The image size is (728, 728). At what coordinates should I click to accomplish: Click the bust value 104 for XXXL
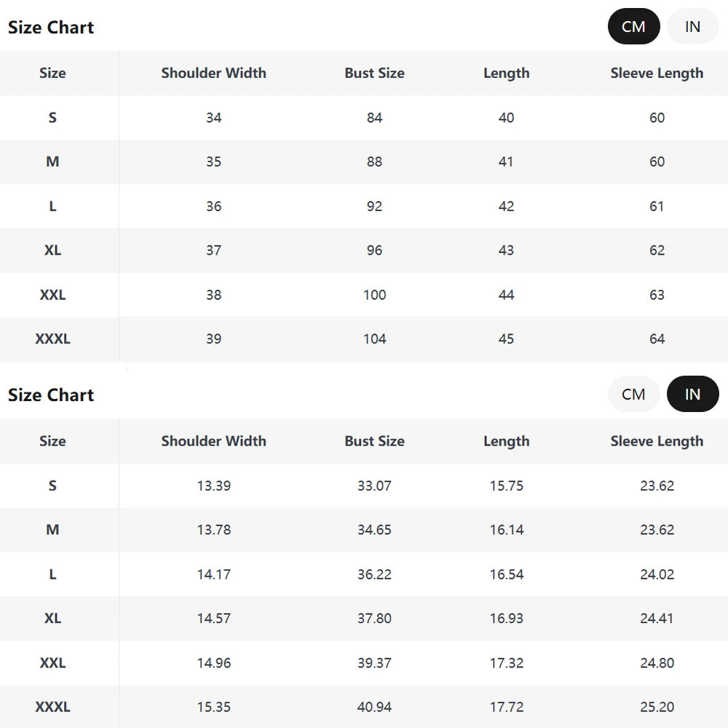(x=374, y=339)
